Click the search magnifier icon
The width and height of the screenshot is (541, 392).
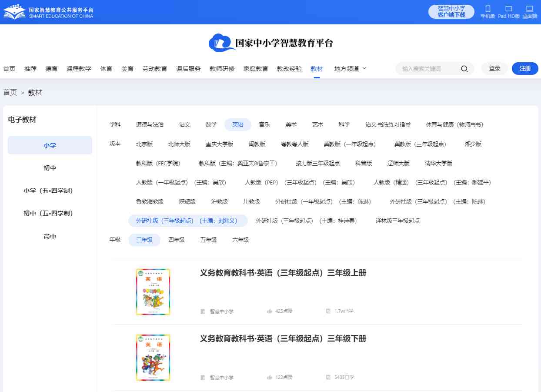click(464, 69)
